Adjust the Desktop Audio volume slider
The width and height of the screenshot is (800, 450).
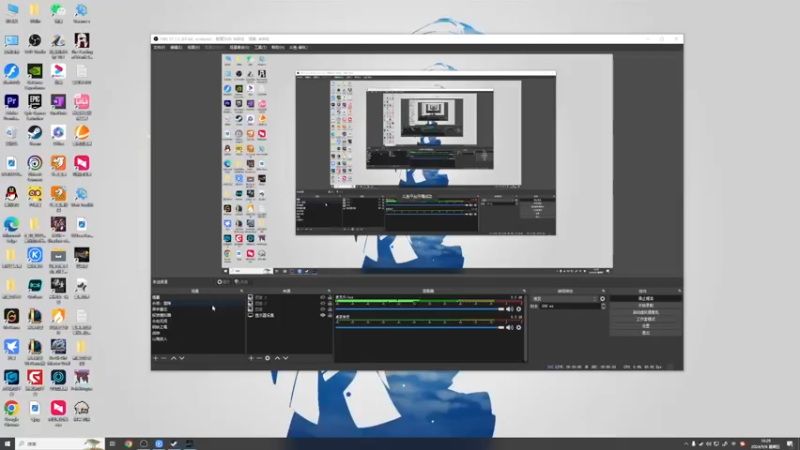[420, 328]
